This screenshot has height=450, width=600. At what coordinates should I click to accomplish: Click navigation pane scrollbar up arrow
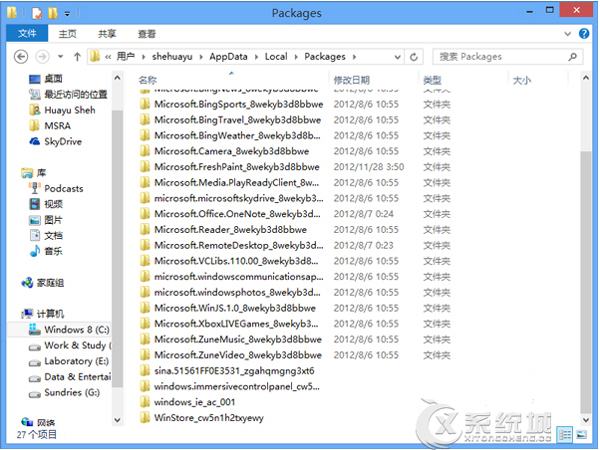[117, 78]
